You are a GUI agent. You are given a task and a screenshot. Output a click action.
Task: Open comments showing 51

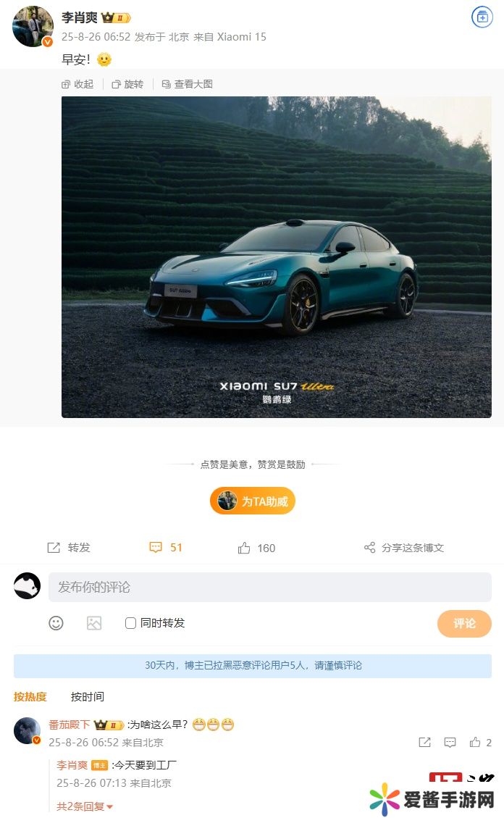point(166,548)
